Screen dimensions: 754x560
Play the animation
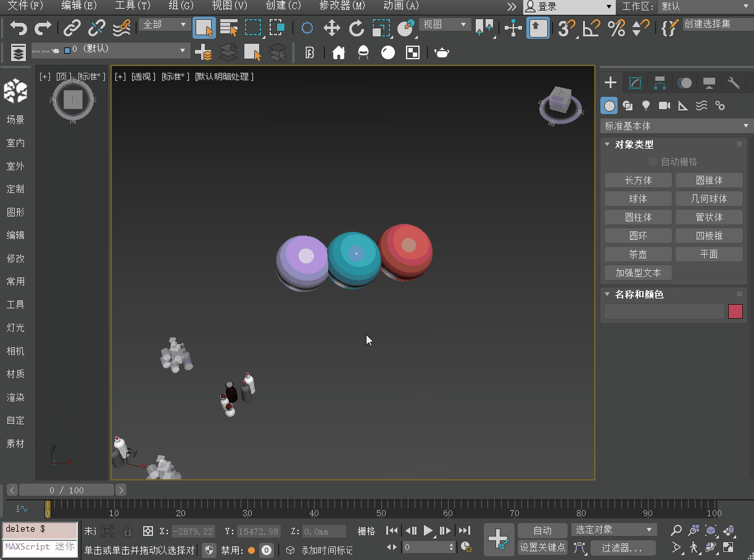(x=428, y=530)
